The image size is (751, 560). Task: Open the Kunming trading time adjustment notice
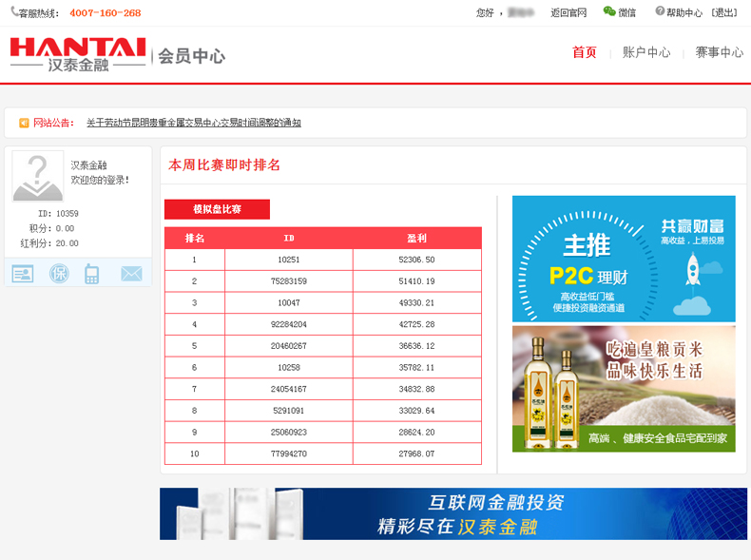click(x=193, y=123)
